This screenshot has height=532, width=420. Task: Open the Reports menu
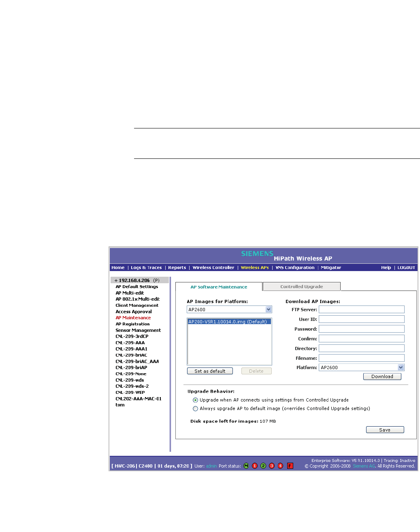(177, 268)
